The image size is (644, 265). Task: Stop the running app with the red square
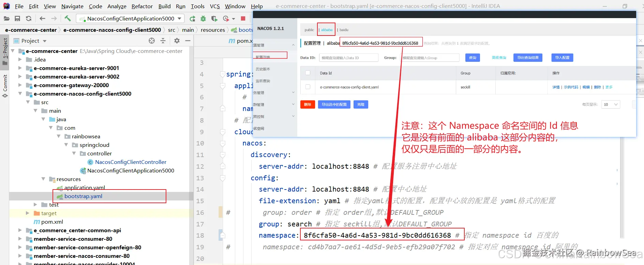coord(243,18)
